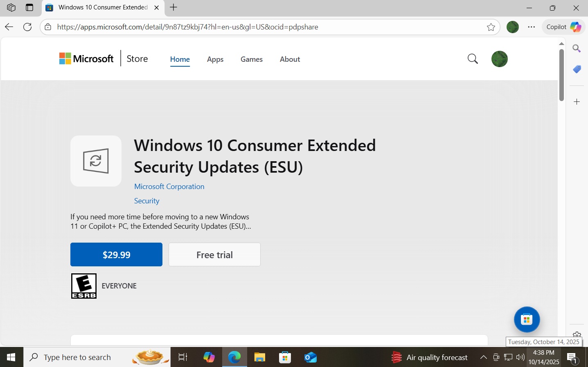Open a new browser tab

(x=173, y=7)
